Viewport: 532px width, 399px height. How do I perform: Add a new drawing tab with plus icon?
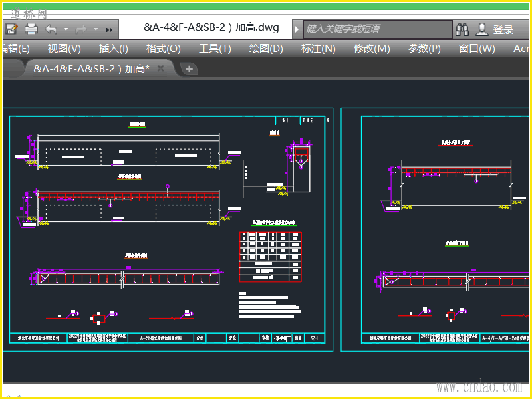click(x=189, y=68)
